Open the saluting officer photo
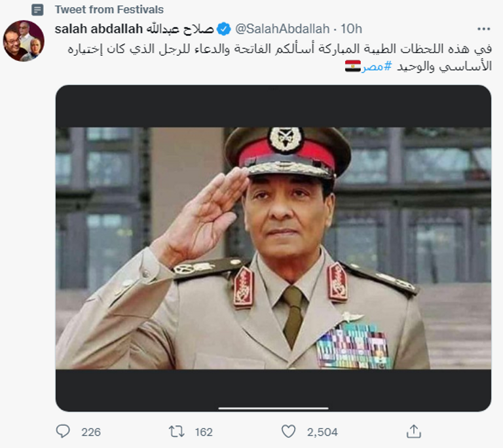The width and height of the screenshot is (503, 448). [273, 248]
